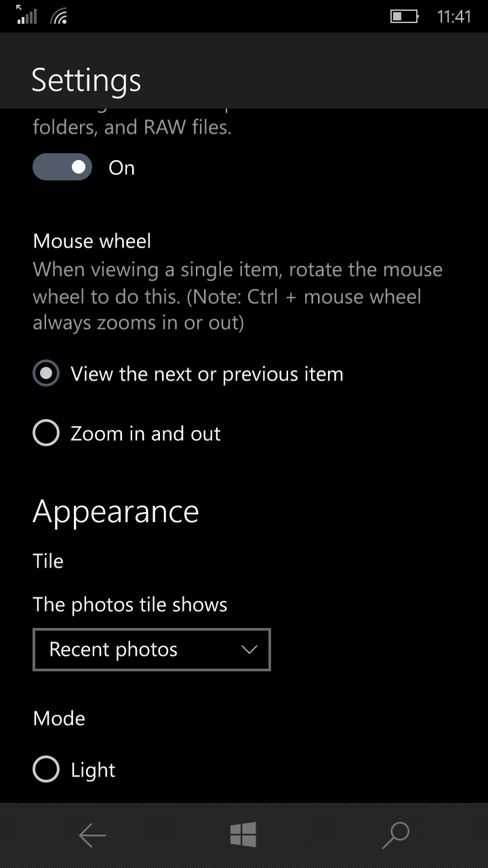Tap the photos tile shows label
488x868 pixels.
130,604
